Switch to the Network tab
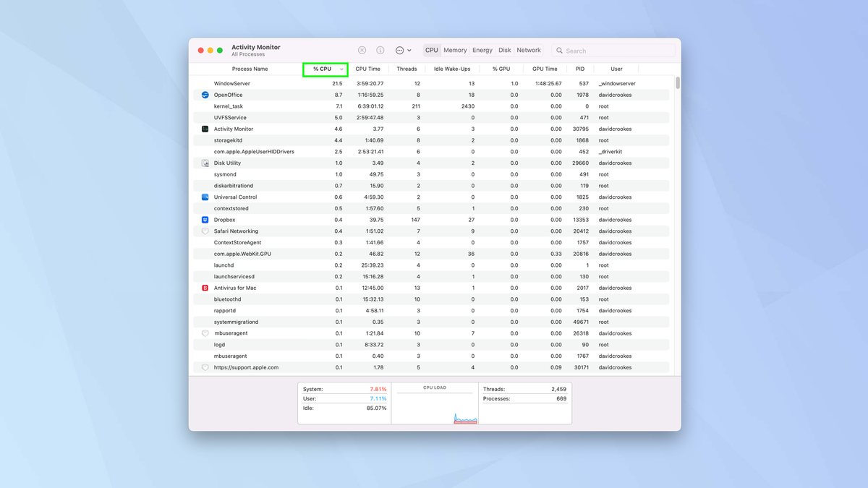Screen dimensions: 868x488 [529, 50]
